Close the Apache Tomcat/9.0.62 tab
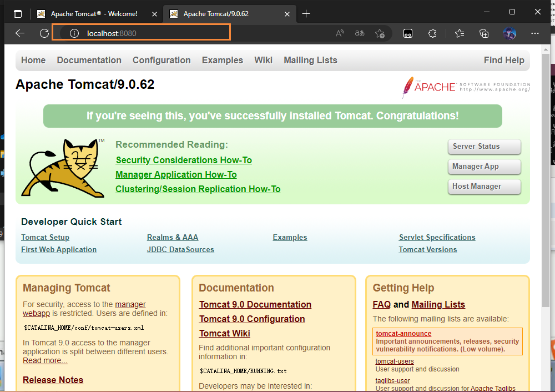The image size is (555, 392). (287, 14)
